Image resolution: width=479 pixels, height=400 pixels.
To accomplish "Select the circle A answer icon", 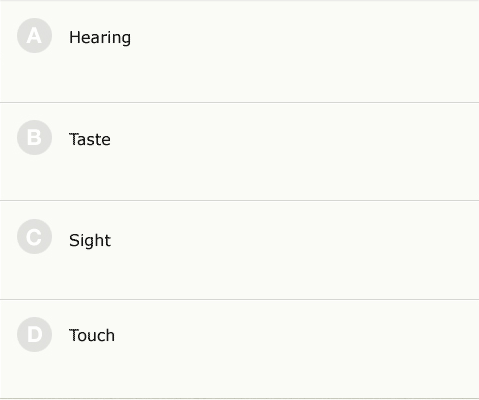I will 34,36.
